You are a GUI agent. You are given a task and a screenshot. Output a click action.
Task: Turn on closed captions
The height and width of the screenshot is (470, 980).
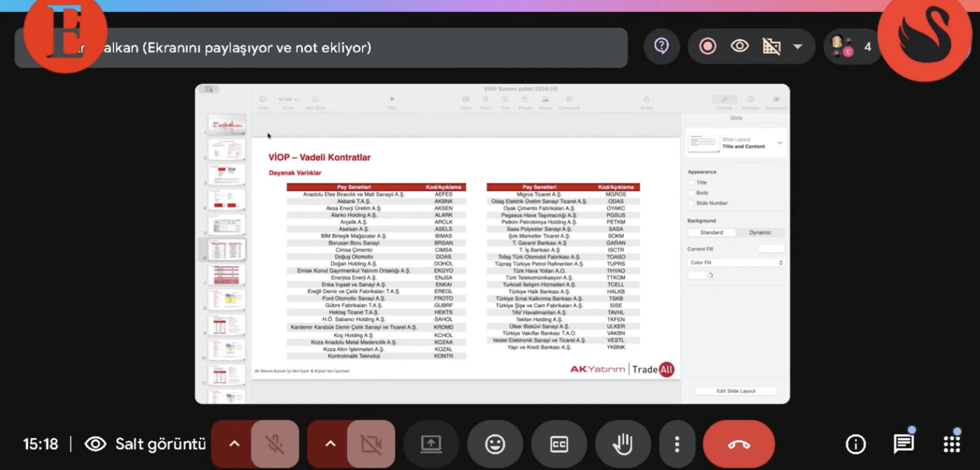tap(559, 444)
